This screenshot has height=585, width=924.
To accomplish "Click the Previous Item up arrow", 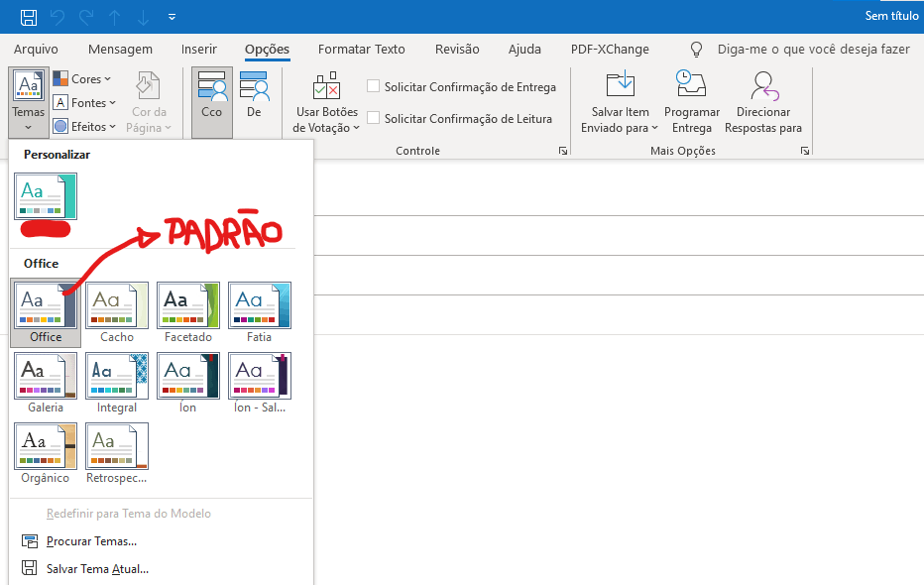I will point(114,17).
